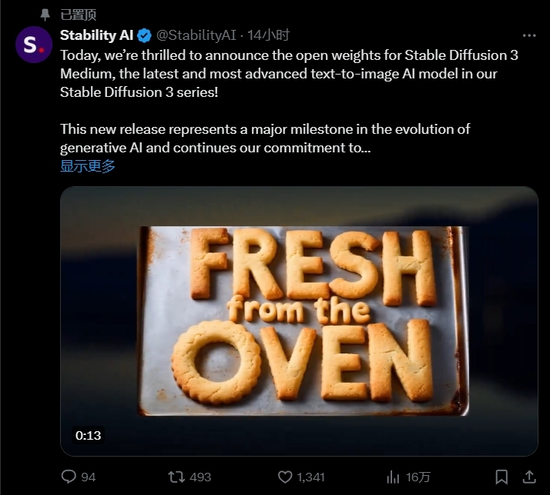
Task: Click the pin icon above the post
Action: pos(45,15)
